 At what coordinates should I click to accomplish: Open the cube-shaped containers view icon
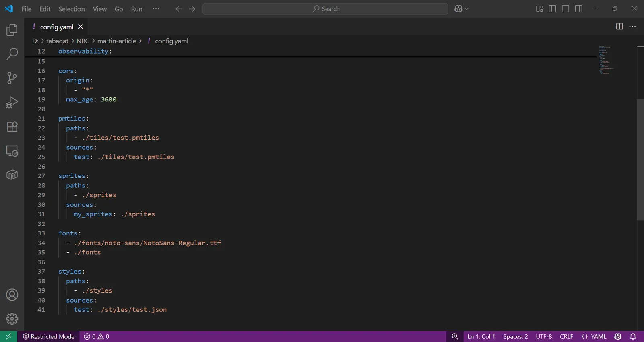pyautogui.click(x=12, y=175)
